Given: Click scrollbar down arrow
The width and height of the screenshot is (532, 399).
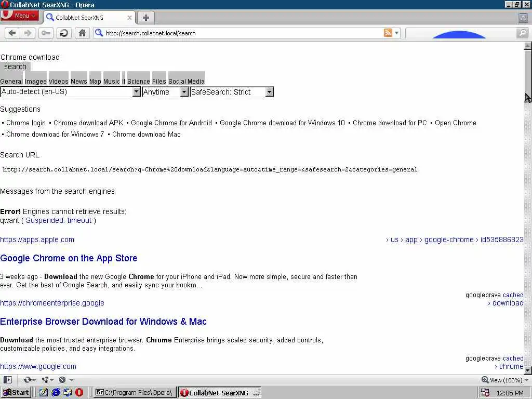Looking at the screenshot, I should (528, 370).
